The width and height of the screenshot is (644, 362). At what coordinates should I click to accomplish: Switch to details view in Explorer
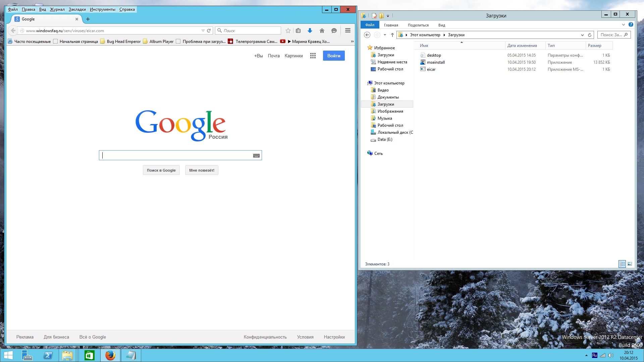click(622, 264)
